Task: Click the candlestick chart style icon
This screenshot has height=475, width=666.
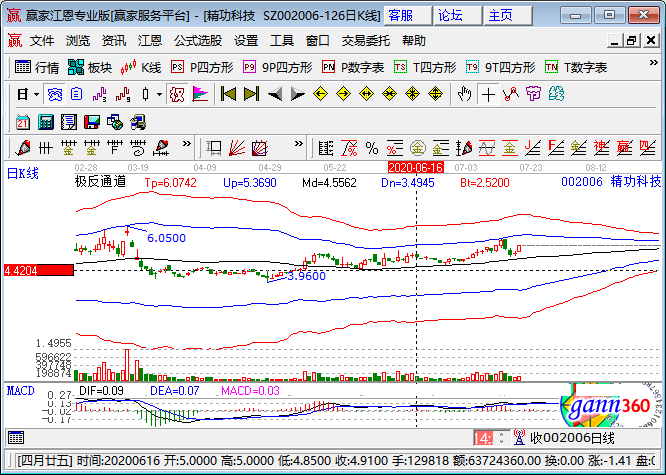Action: pos(146,94)
